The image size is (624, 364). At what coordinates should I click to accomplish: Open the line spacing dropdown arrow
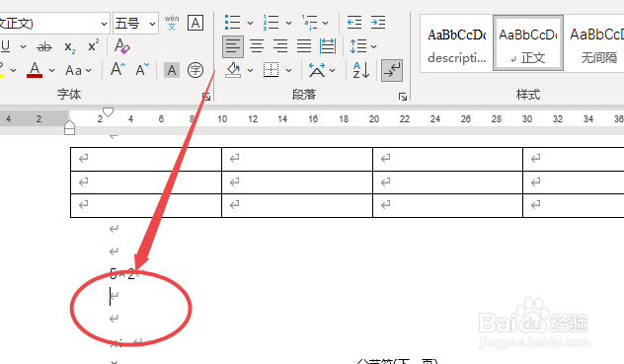373,47
